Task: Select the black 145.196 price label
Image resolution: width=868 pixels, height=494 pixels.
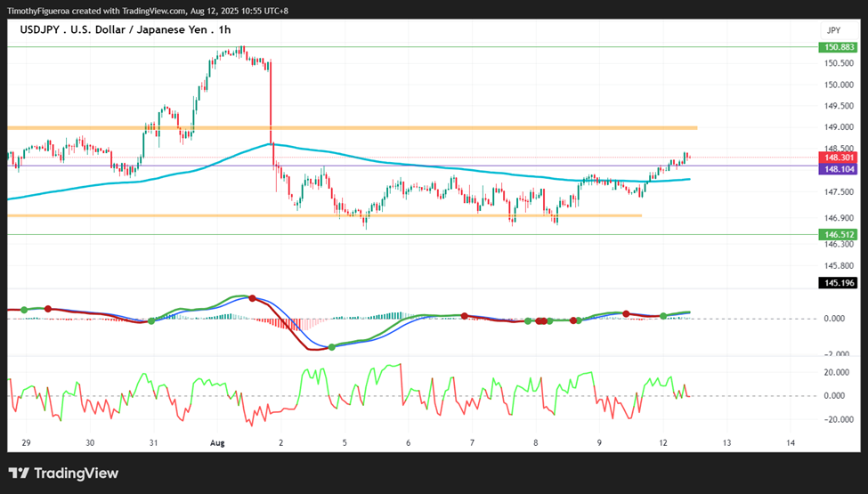Action: pyautogui.click(x=838, y=283)
